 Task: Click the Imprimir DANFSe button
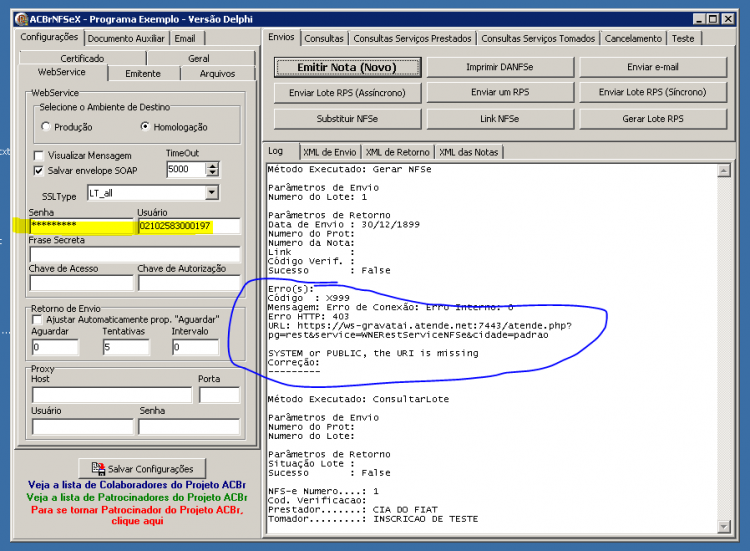click(500, 67)
